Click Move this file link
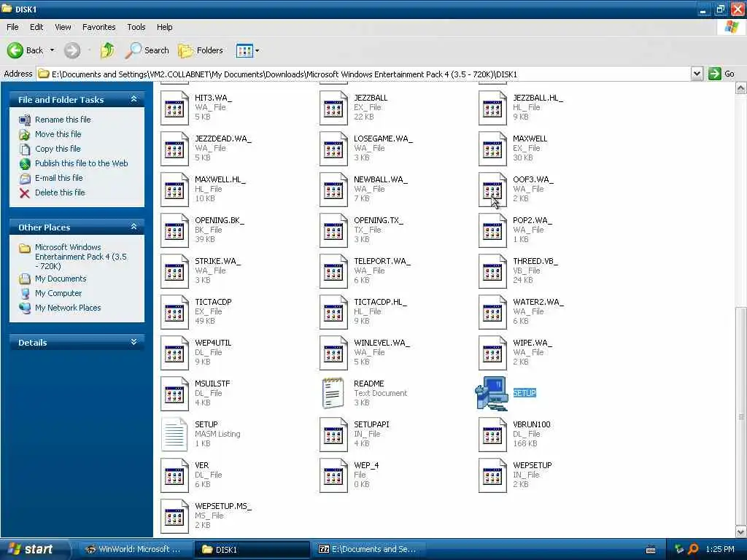Viewport: 747px width, 560px height. [58, 134]
